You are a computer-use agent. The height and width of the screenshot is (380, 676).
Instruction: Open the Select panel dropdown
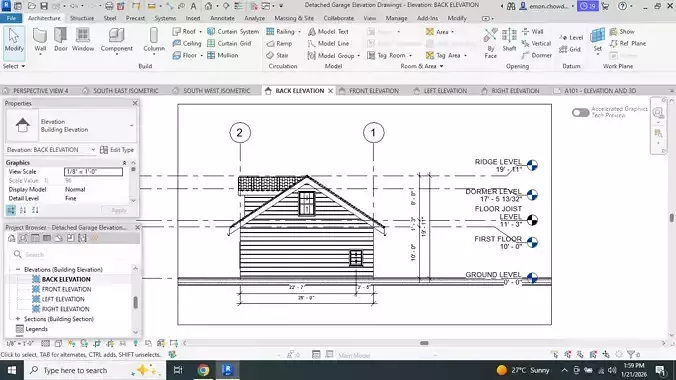[14, 66]
